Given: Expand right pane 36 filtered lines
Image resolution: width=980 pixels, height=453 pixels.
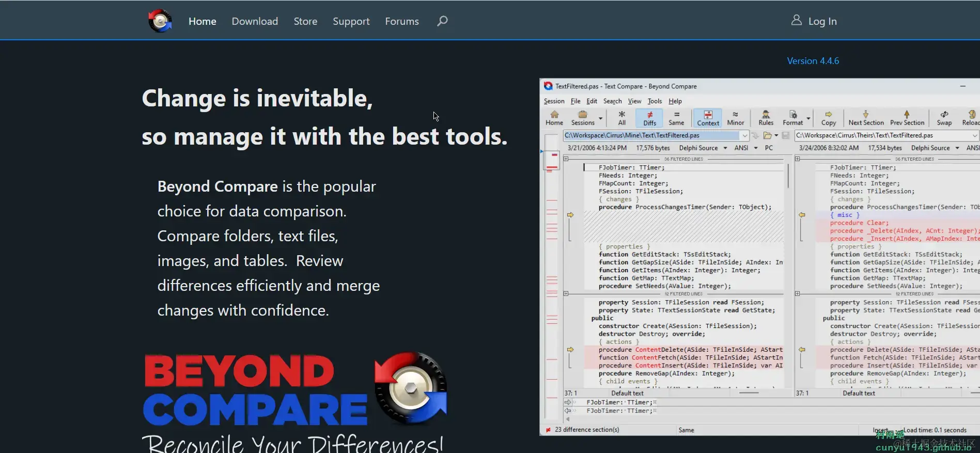Looking at the screenshot, I should [x=798, y=159].
